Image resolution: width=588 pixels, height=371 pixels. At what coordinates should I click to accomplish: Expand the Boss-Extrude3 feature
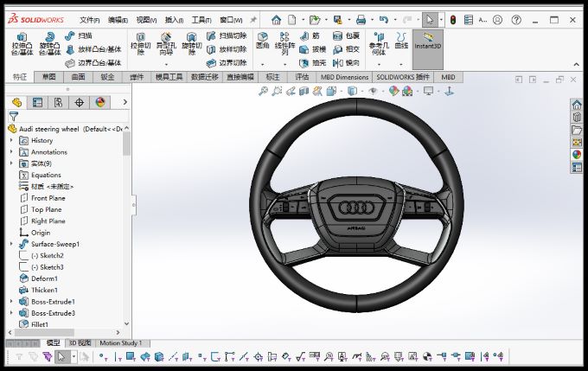coord(11,313)
